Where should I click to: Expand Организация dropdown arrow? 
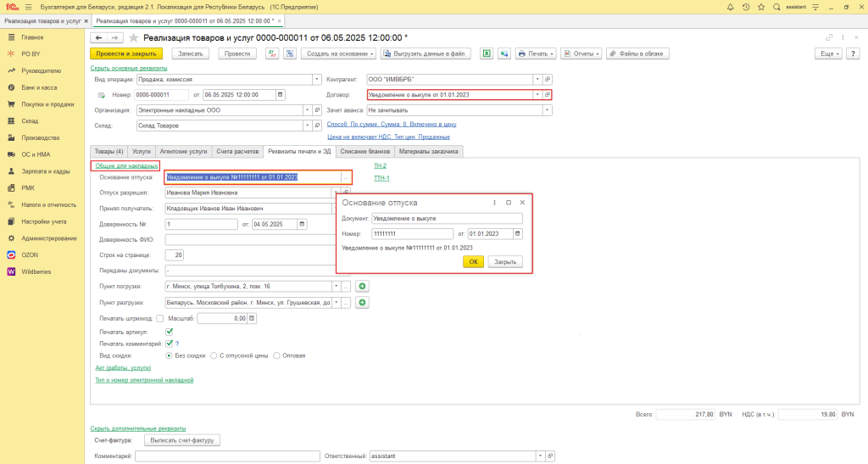click(x=307, y=110)
